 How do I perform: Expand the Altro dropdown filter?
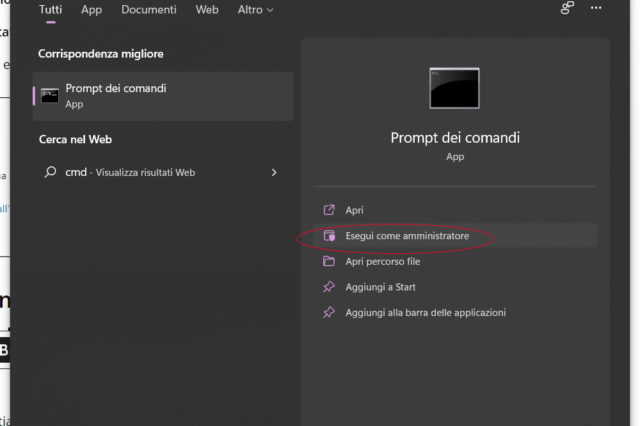pyautogui.click(x=255, y=10)
